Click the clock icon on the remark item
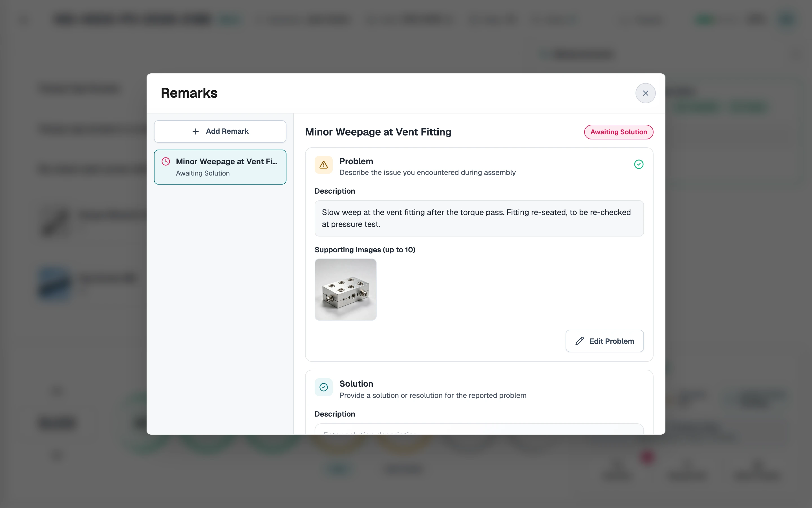The image size is (812, 508). click(166, 162)
